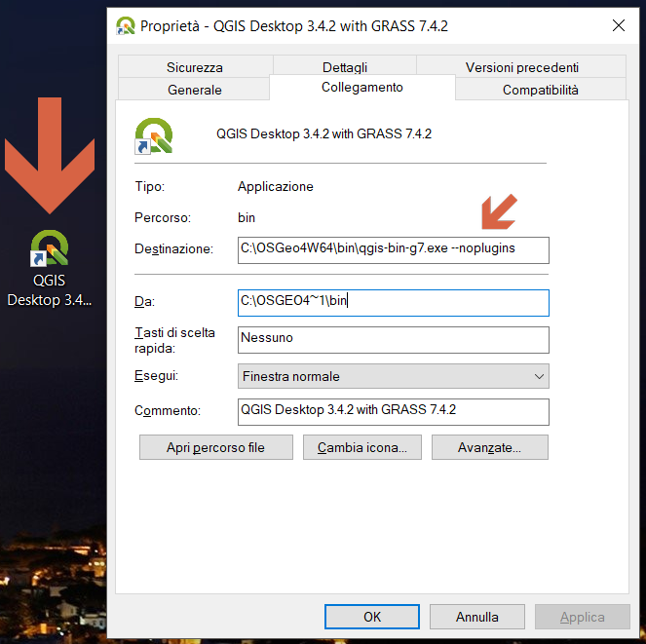Focus the Da working directory field
Viewport: 646px width, 644px height.
click(393, 302)
